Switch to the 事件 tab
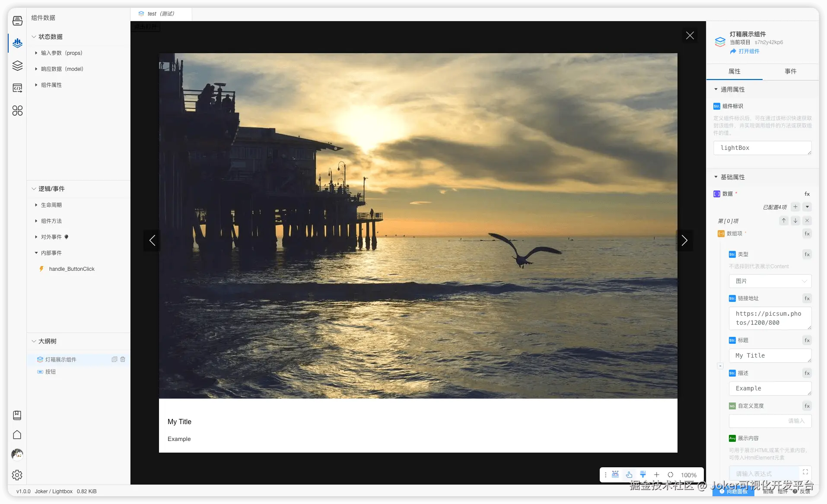 [791, 71]
